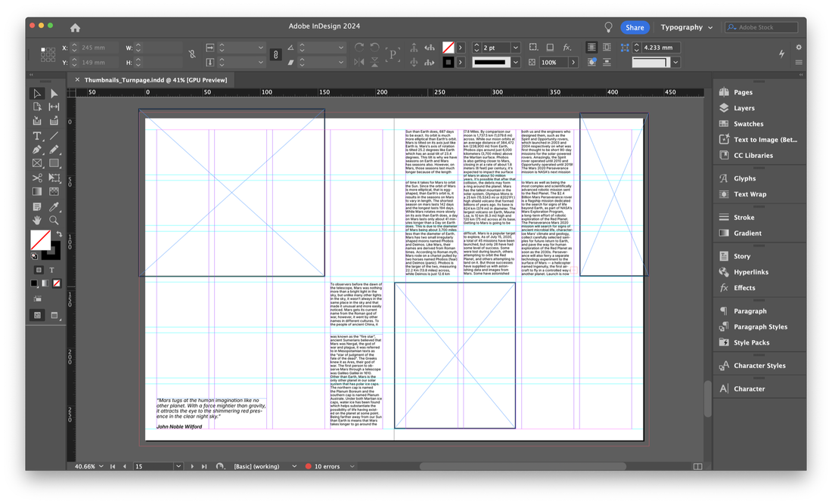
Task: Click the lightbulb Discover icon
Action: (609, 27)
